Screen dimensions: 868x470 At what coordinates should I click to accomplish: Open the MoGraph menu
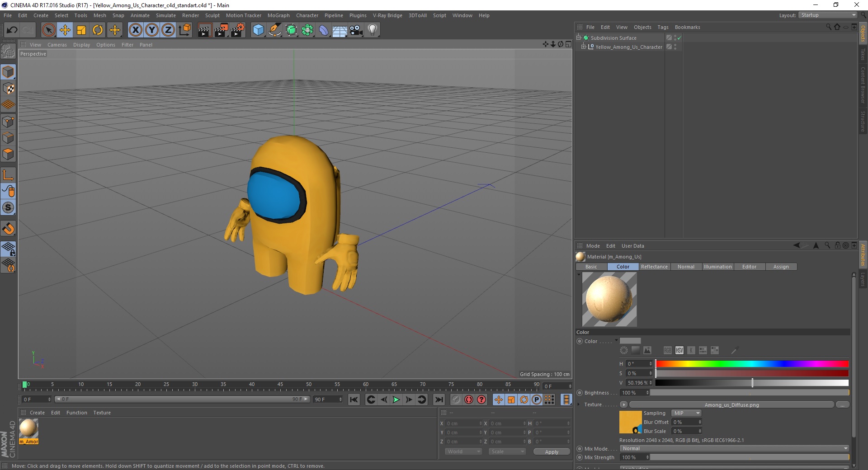[278, 15]
